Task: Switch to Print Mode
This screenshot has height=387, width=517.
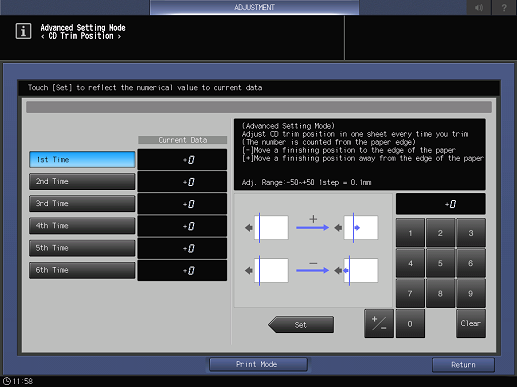Action: [x=258, y=364]
